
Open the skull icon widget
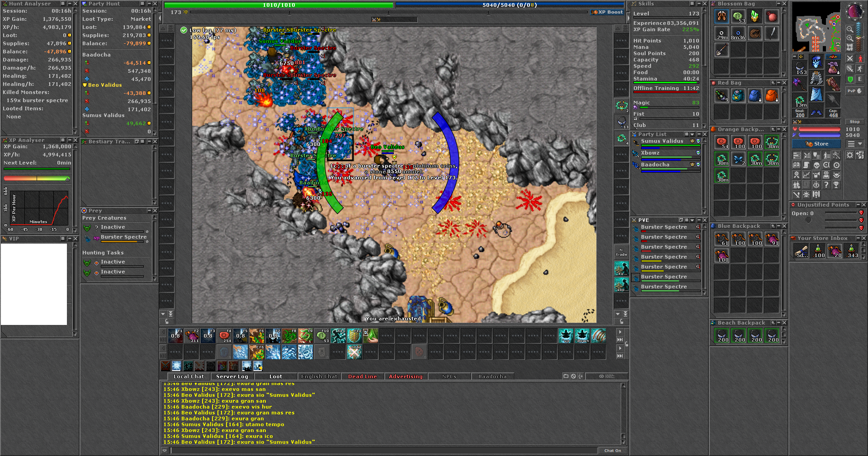pos(816,165)
